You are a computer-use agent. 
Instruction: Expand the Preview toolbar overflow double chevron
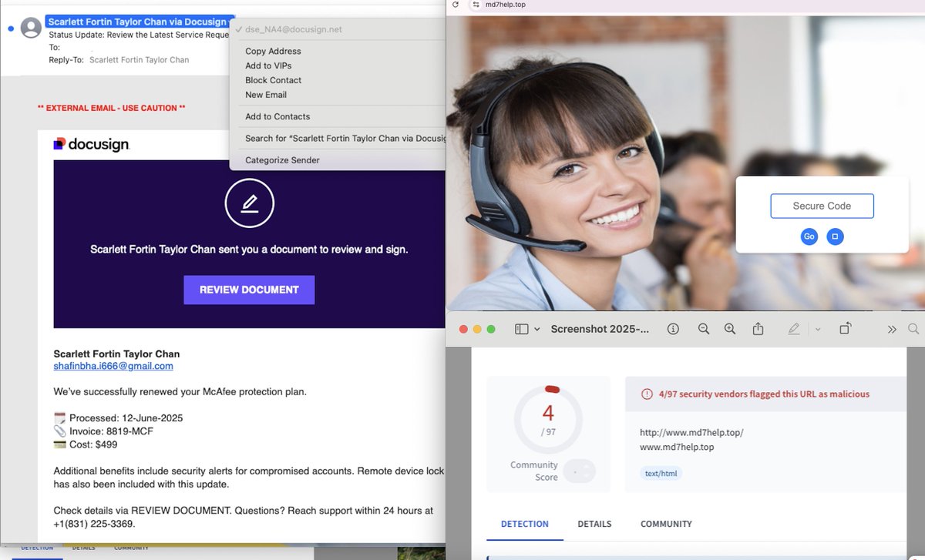coord(892,329)
